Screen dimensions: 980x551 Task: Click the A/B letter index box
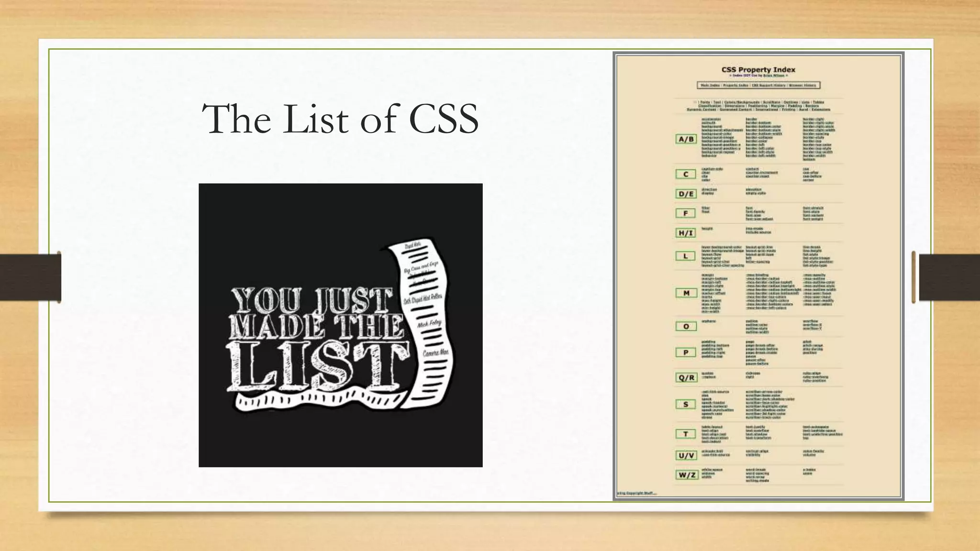tap(686, 139)
